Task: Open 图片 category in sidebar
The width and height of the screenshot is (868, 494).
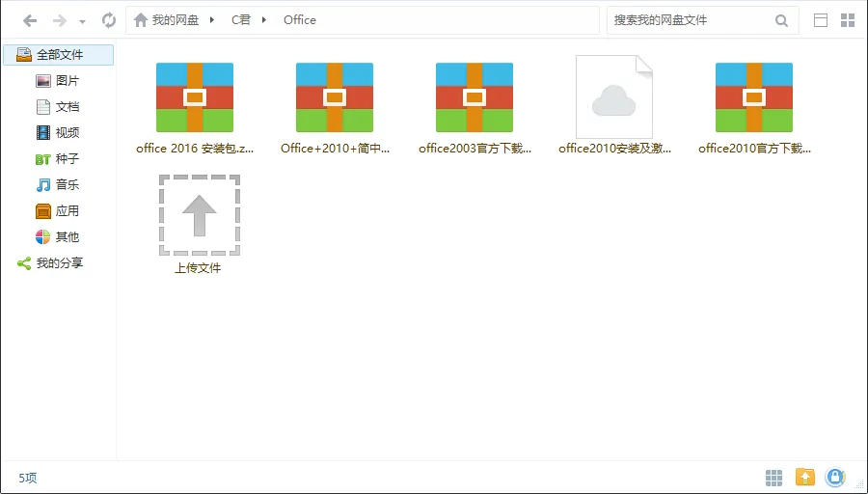Action: pos(59,81)
